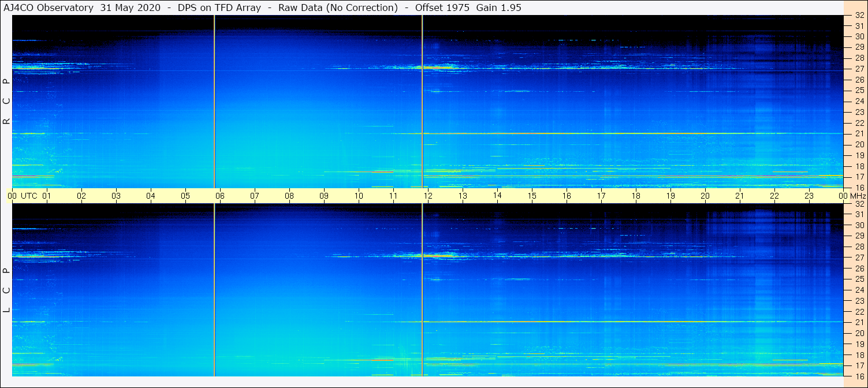Click the 08 hour tick on the time axis
The width and height of the screenshot is (868, 388).
tap(289, 196)
